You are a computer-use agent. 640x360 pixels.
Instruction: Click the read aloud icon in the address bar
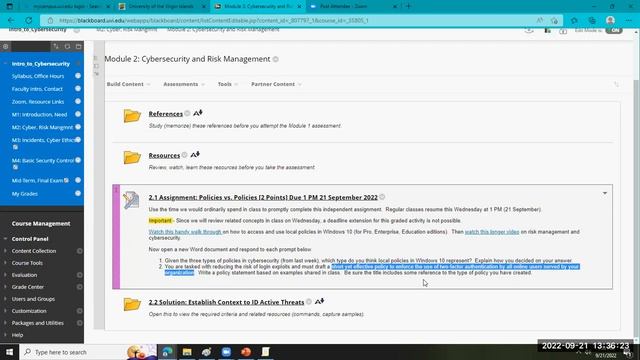pos(540,20)
